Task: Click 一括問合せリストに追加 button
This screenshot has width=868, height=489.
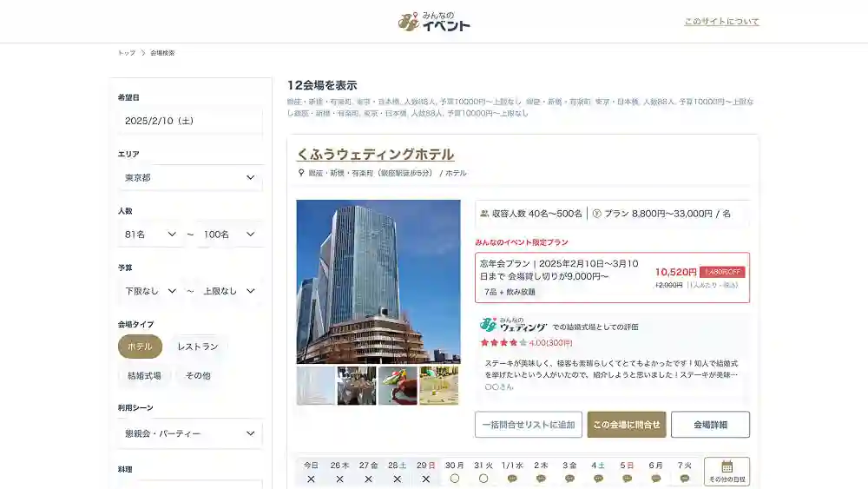Action: [528, 425]
